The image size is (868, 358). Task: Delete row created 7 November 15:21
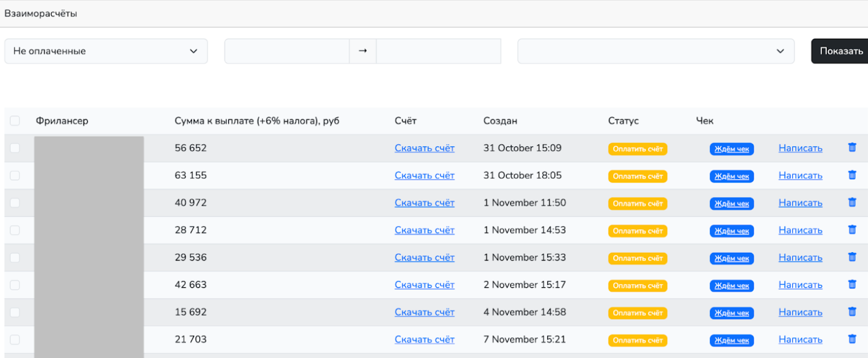[x=852, y=339]
